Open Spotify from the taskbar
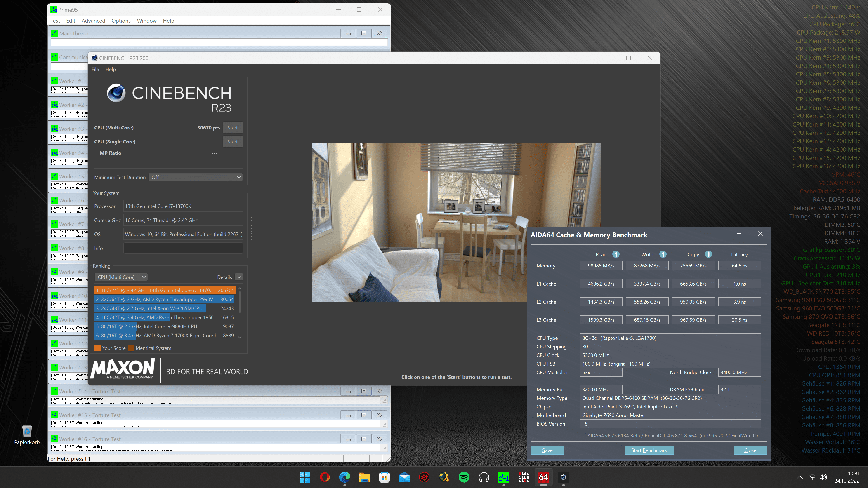This screenshot has width=868, height=488. tap(464, 477)
